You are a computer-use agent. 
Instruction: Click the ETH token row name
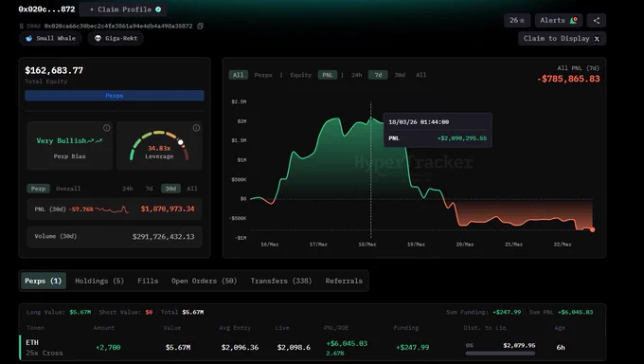pyautogui.click(x=32, y=342)
